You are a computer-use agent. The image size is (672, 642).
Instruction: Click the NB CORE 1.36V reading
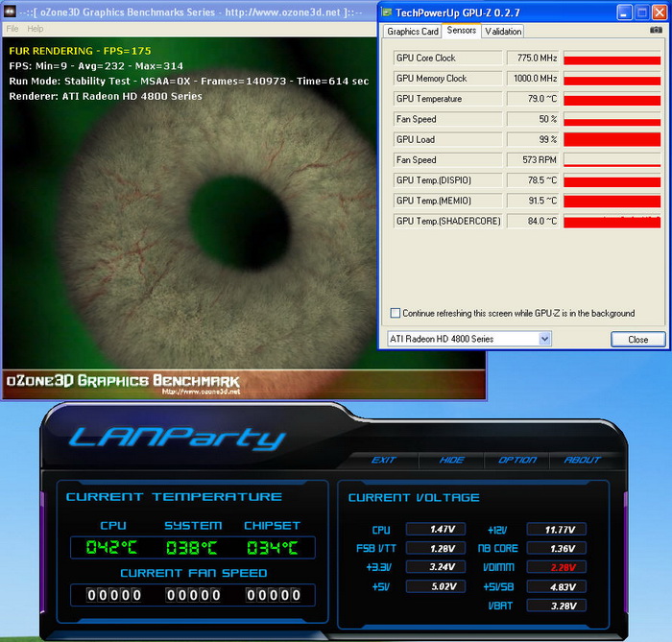click(556, 548)
